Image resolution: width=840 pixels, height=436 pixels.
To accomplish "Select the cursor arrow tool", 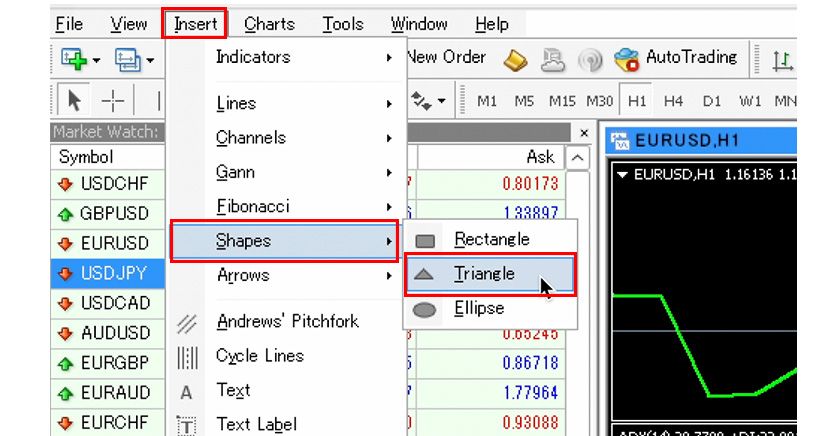I will (x=74, y=100).
